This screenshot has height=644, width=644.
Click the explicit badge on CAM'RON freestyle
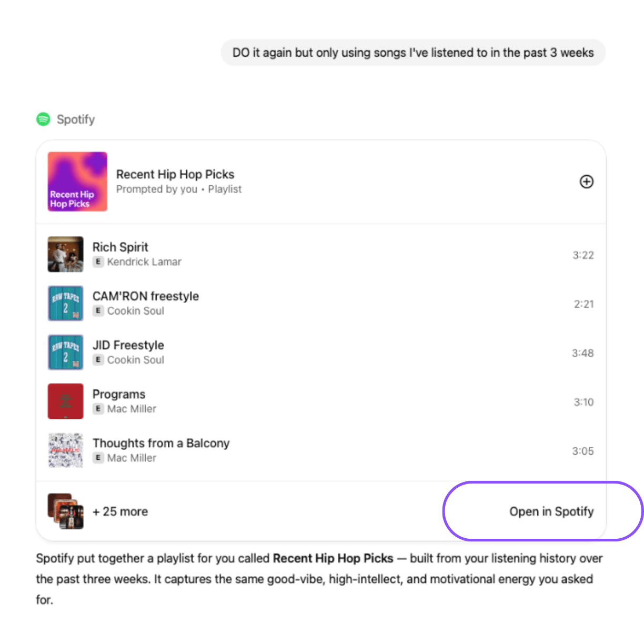pos(98,310)
